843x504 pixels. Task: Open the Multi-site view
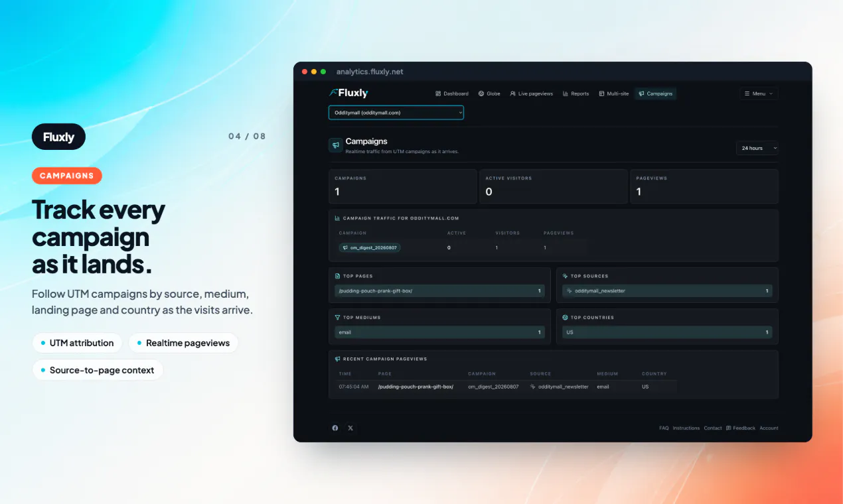coord(614,94)
